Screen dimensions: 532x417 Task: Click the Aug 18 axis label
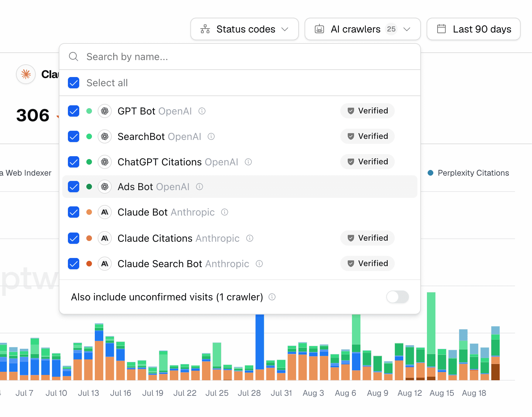coord(474,393)
